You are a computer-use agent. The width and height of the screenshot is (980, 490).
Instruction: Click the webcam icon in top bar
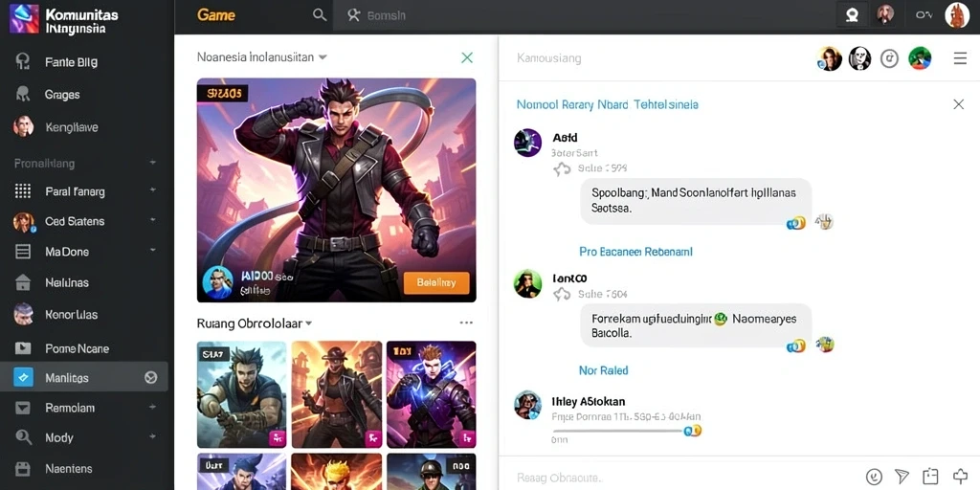[852, 15]
